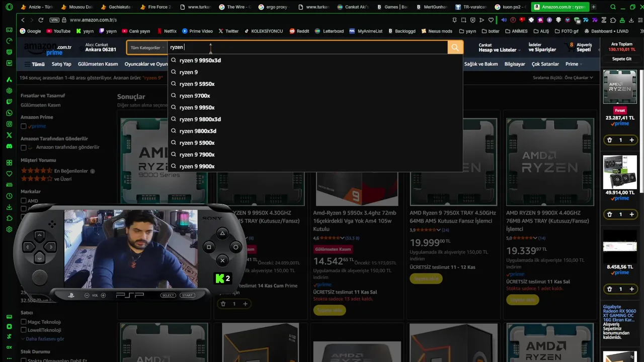Viewport: 644px width, 362px height.
Task: Check Stokta Olmayanları Dahil Et checkbox
Action: click(x=24, y=360)
